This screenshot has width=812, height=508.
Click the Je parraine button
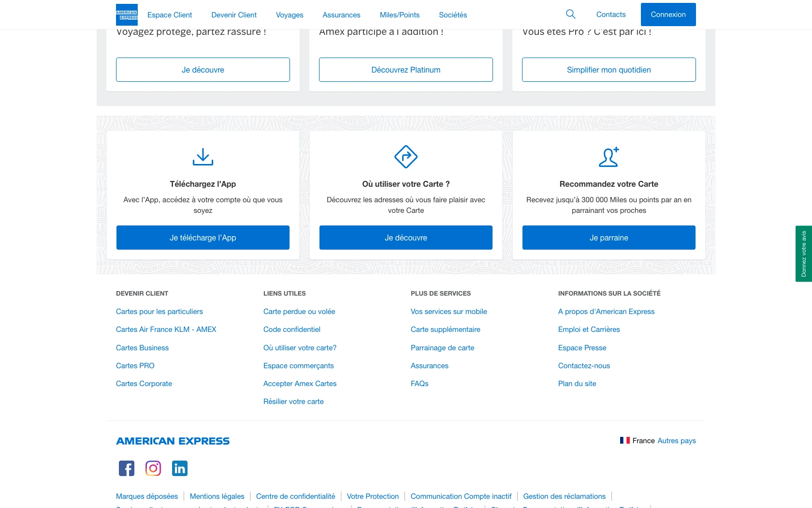tap(609, 238)
